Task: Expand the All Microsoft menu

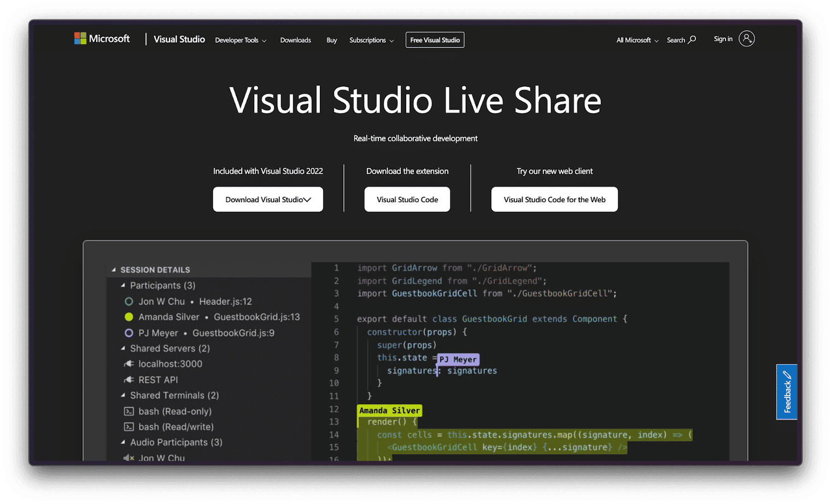Action: coord(637,40)
